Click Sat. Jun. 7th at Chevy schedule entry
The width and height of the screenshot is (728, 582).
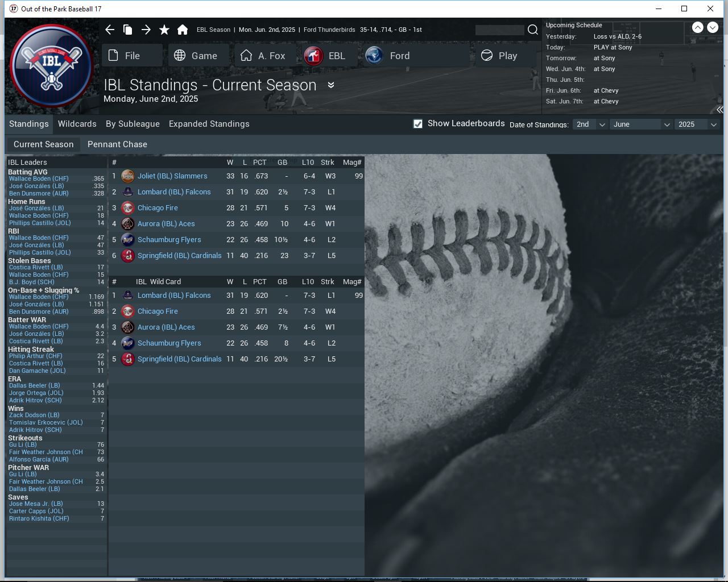tap(606, 101)
